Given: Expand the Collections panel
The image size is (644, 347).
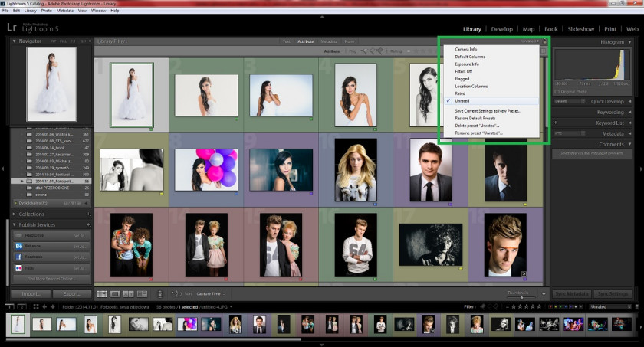Looking at the screenshot, I should [x=14, y=214].
